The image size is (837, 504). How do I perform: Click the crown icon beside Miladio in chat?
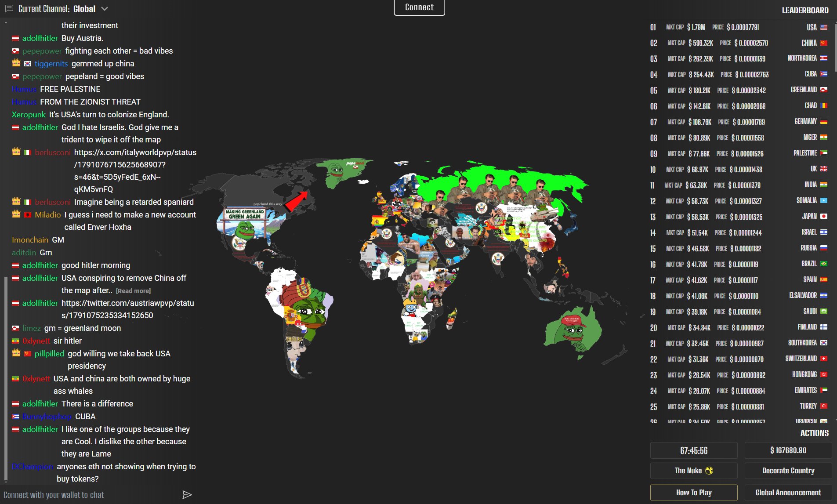(16, 214)
